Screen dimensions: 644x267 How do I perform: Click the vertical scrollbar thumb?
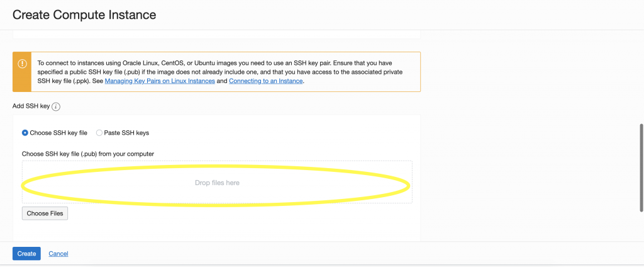click(641, 168)
